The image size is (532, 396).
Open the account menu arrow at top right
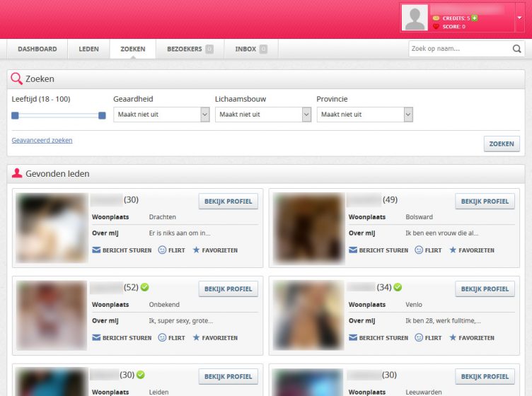coord(520,17)
